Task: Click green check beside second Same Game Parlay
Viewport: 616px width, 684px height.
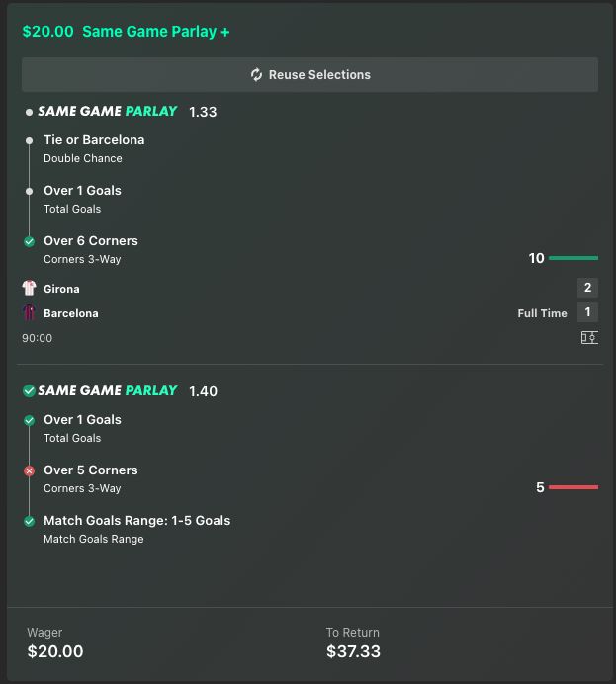Action: [29, 391]
